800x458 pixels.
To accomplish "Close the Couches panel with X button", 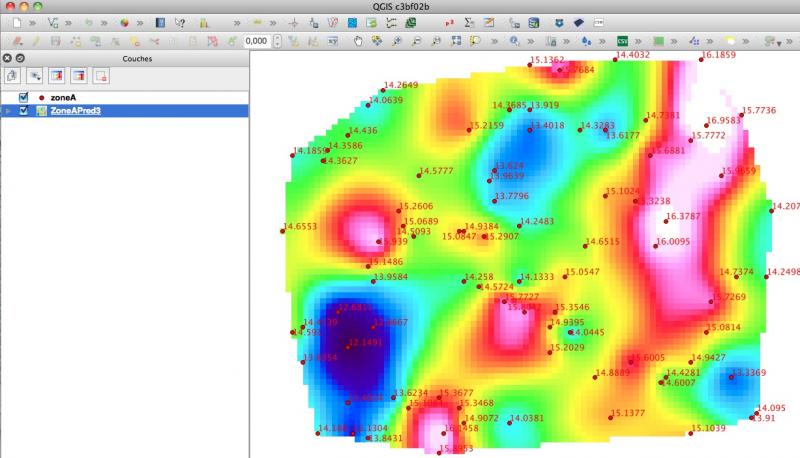I will click(x=9, y=59).
